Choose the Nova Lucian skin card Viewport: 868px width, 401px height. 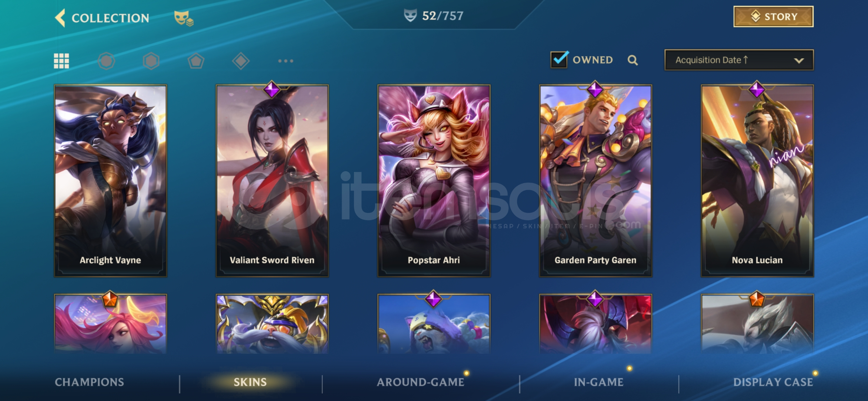coord(757,181)
